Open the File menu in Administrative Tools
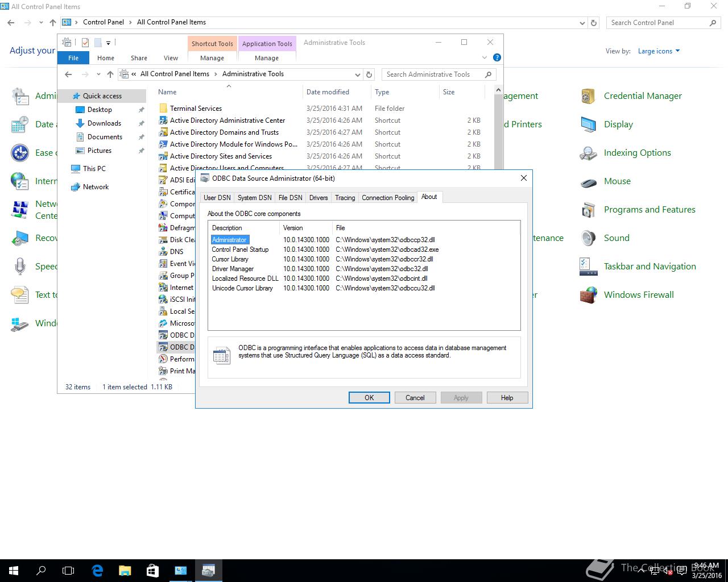 point(73,58)
